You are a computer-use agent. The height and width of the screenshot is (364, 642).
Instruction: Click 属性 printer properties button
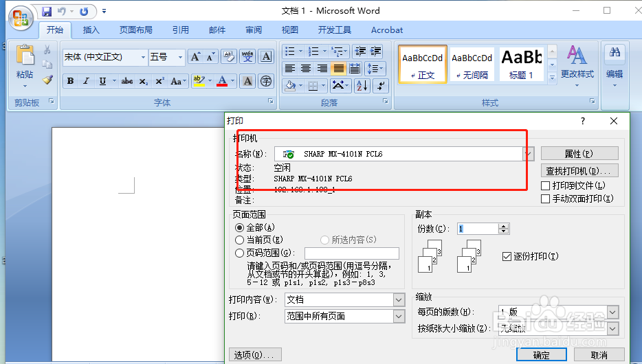click(x=579, y=154)
